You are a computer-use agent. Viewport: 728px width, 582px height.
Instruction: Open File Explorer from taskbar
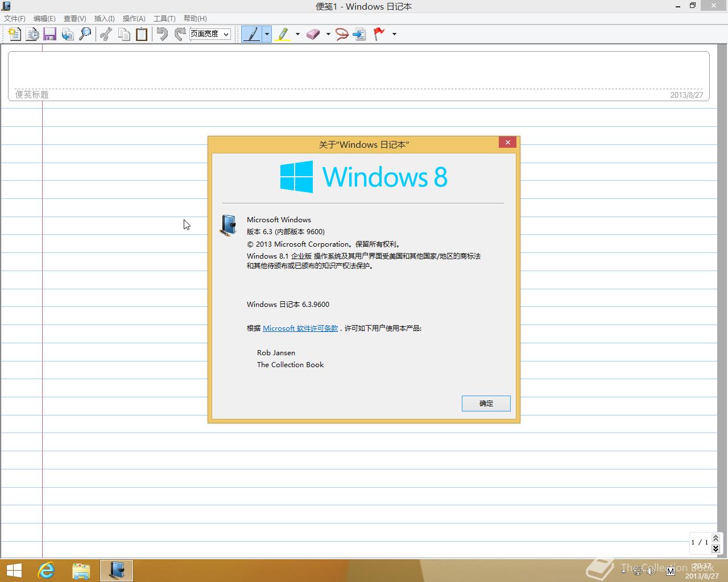(81, 571)
